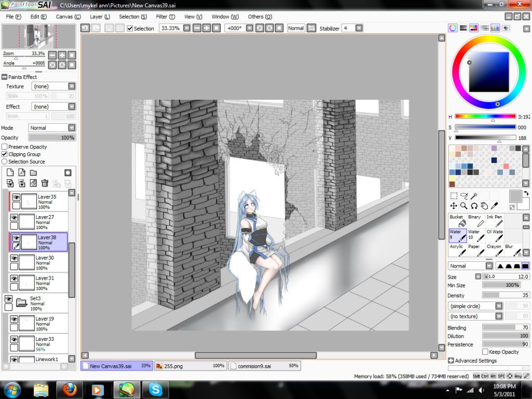The width and height of the screenshot is (532, 399).
Task: Show the color wheel panel
Action: [x=453, y=28]
